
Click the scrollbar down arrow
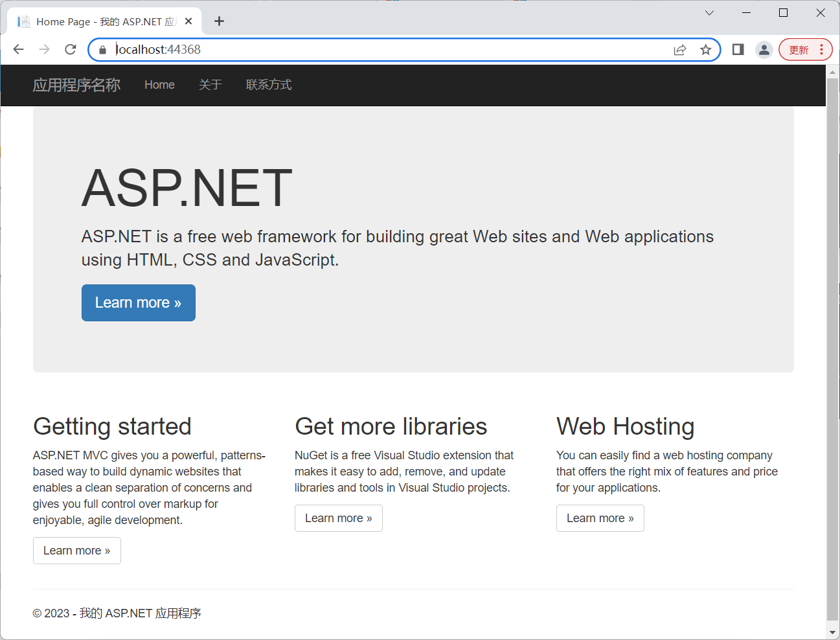pyautogui.click(x=832, y=632)
